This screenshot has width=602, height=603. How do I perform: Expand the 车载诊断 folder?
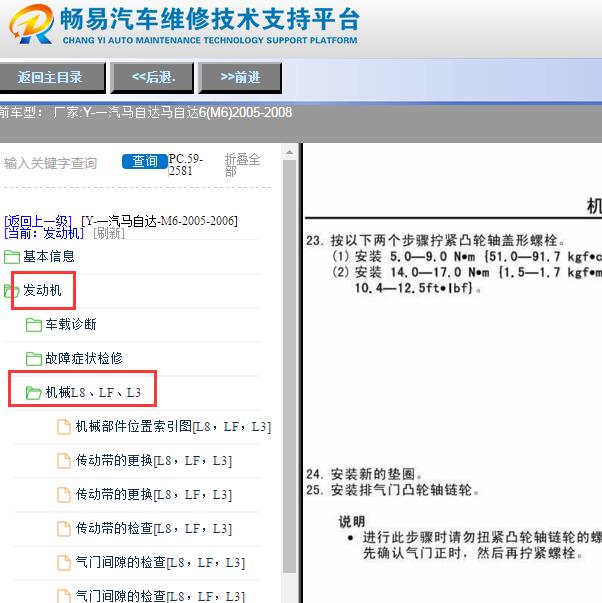click(x=71, y=324)
